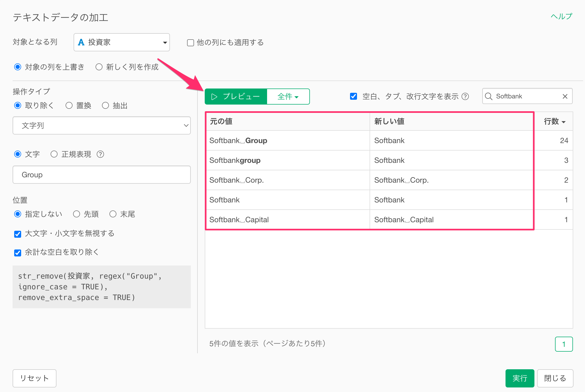Clear the Softbank search with X icon
Image resolution: width=585 pixels, height=392 pixels.
(565, 96)
